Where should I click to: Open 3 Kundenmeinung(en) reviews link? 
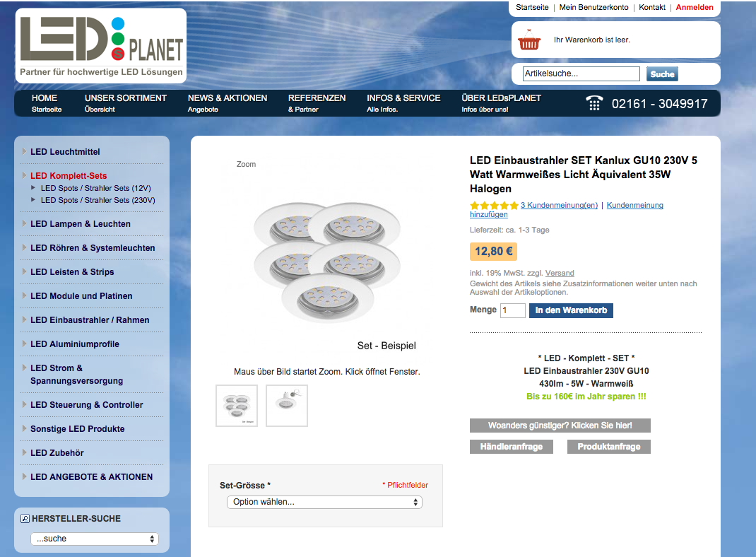click(x=559, y=205)
